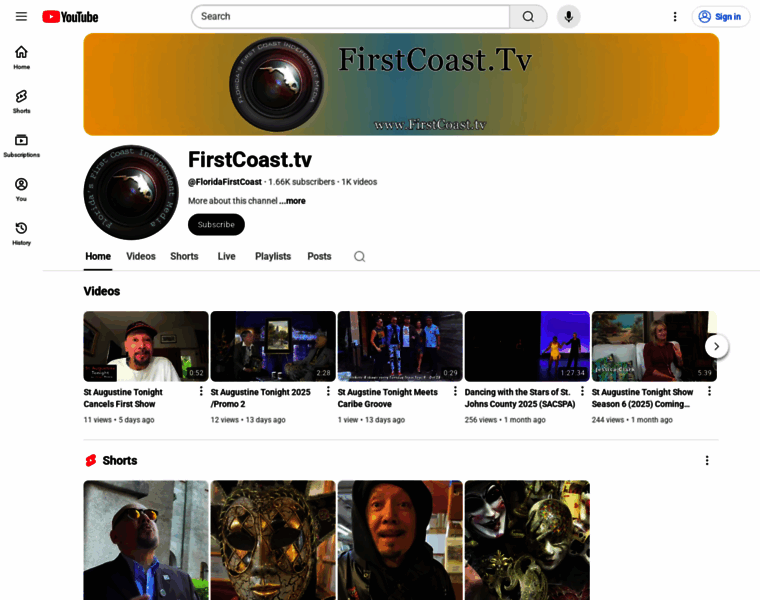Click the red Shorts logo icon

(x=91, y=460)
